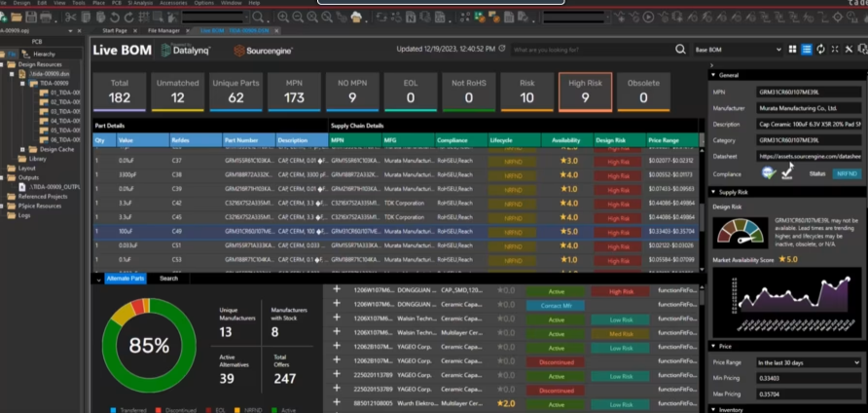
Task: Collapse the Alternate Parts panel chevron
Action: click(x=98, y=279)
